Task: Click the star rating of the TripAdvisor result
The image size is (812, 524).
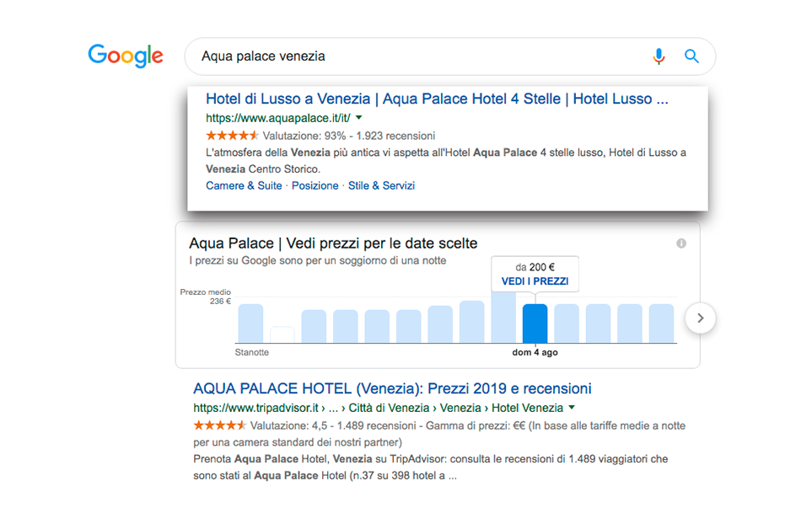Action: [x=219, y=425]
